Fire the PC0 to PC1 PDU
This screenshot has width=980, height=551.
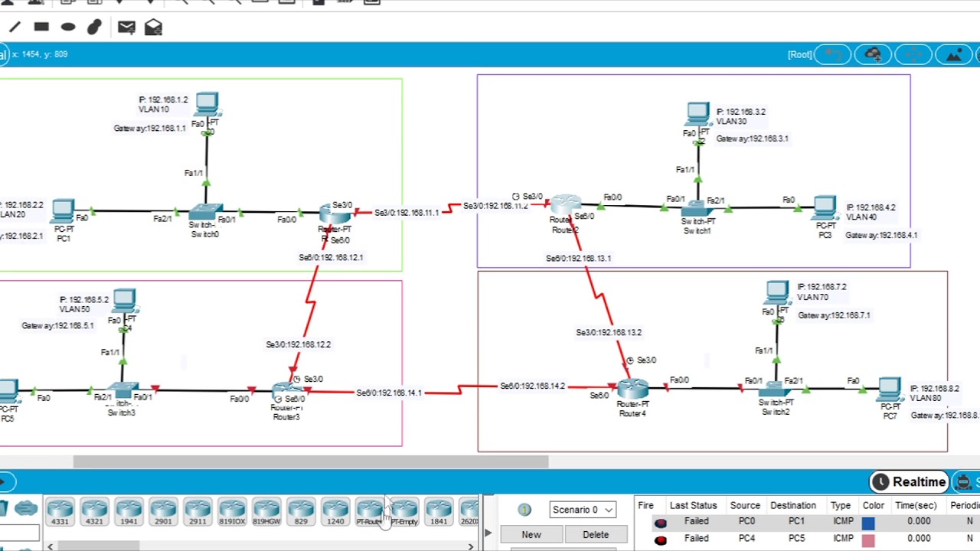pyautogui.click(x=660, y=523)
